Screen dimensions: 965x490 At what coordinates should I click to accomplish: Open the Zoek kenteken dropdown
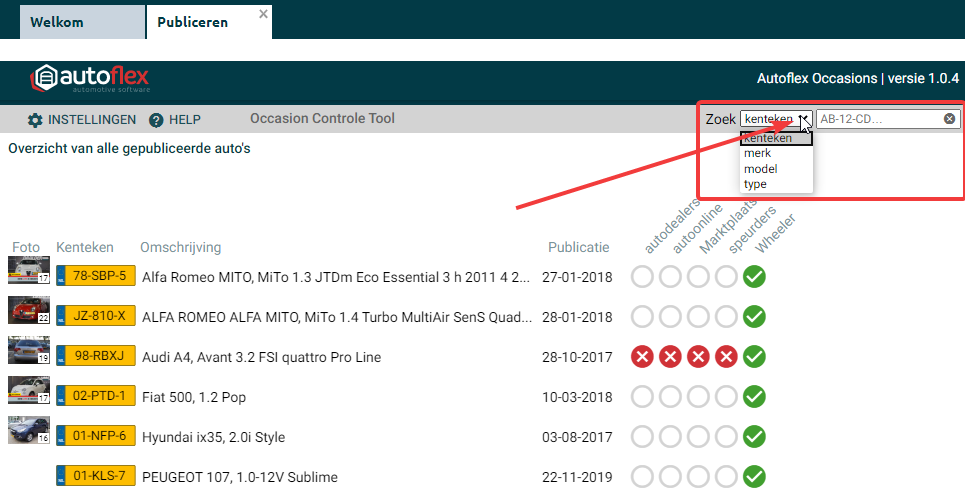tap(776, 119)
